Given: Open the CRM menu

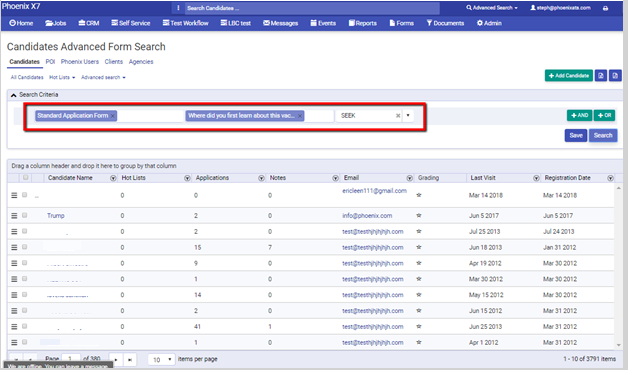Looking at the screenshot, I should [89, 23].
